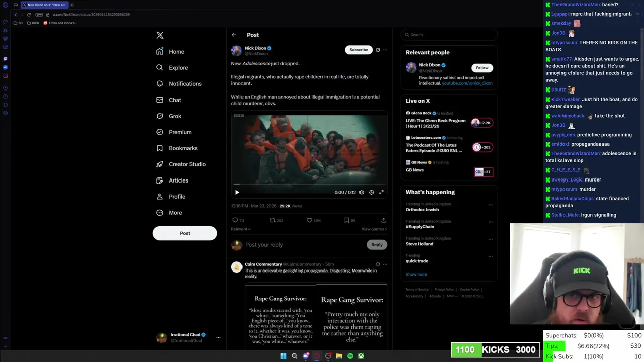Click the Grok explain icon beside Subscribe
This screenshot has width=644, height=362.
pos(378,50)
